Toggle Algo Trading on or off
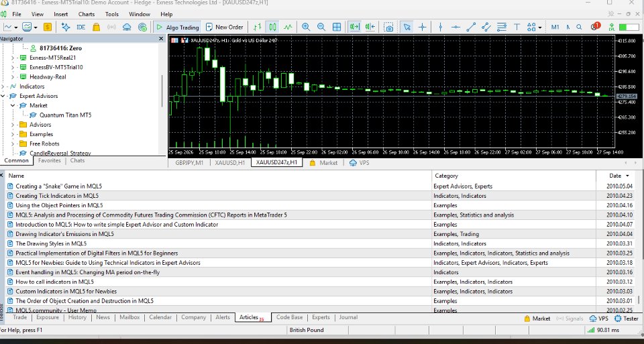The height and width of the screenshot is (344, 644). [178, 27]
